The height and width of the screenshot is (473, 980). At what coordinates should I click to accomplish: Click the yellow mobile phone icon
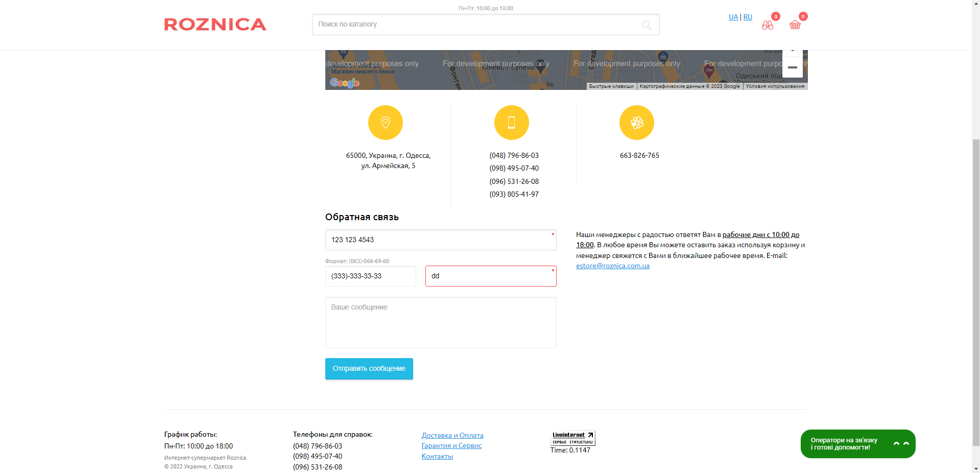point(511,123)
